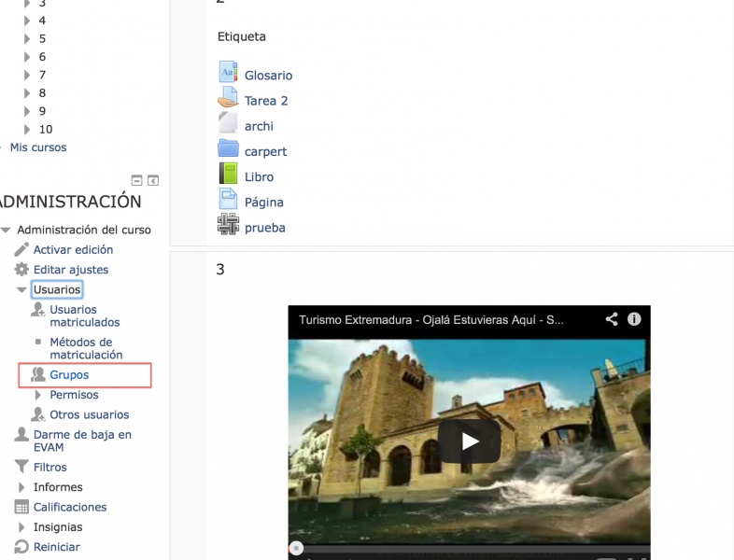Click the Página page icon
This screenshot has width=734, height=560.
228,199
